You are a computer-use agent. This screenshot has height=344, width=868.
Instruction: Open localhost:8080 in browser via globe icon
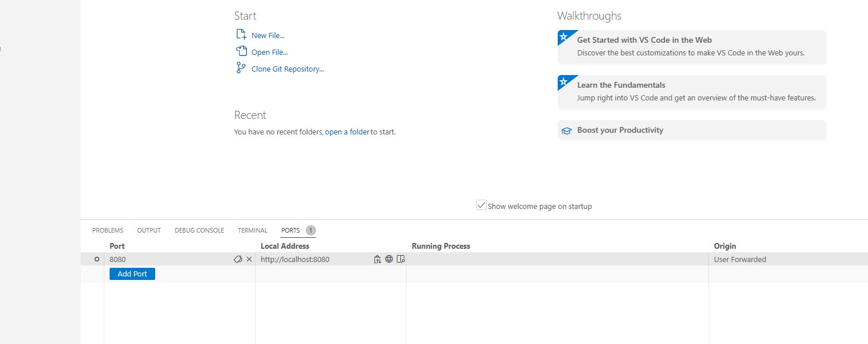click(389, 260)
